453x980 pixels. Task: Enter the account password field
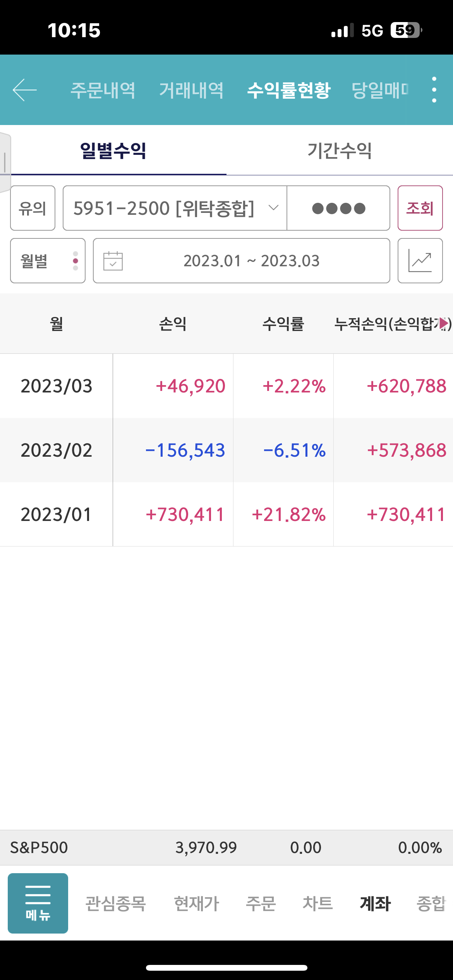tap(338, 208)
